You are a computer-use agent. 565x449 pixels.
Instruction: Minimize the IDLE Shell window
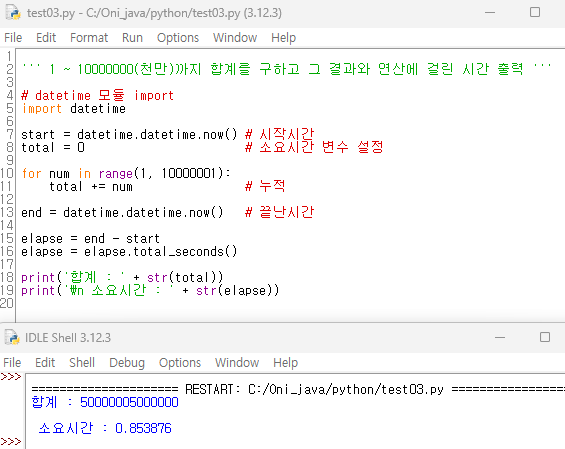click(x=500, y=337)
